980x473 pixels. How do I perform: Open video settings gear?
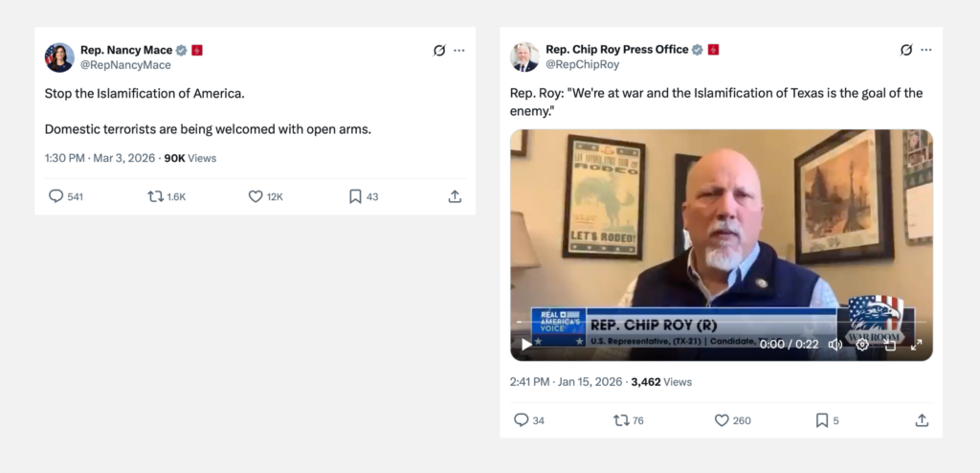pos(862,345)
